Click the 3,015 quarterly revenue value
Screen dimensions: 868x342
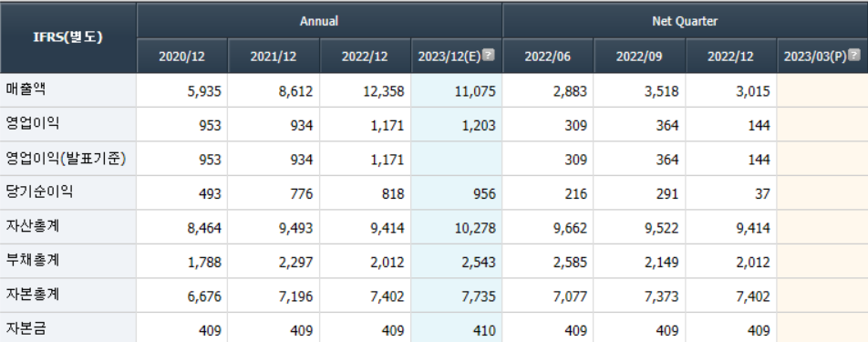[753, 91]
